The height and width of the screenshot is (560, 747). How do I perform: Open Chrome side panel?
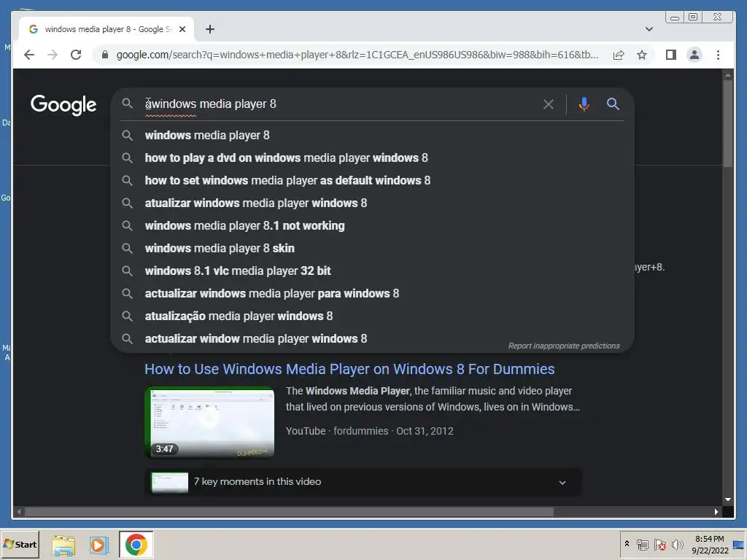[671, 55]
